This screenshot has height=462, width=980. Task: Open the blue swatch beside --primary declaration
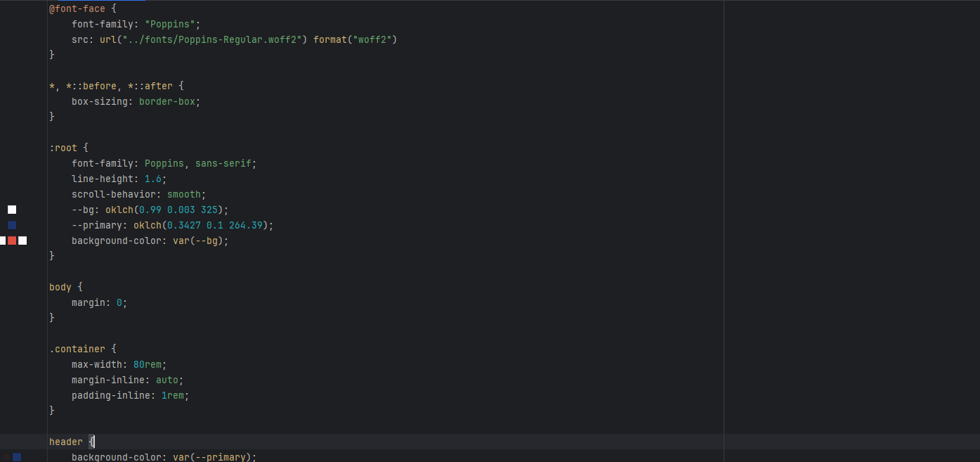click(x=12, y=225)
